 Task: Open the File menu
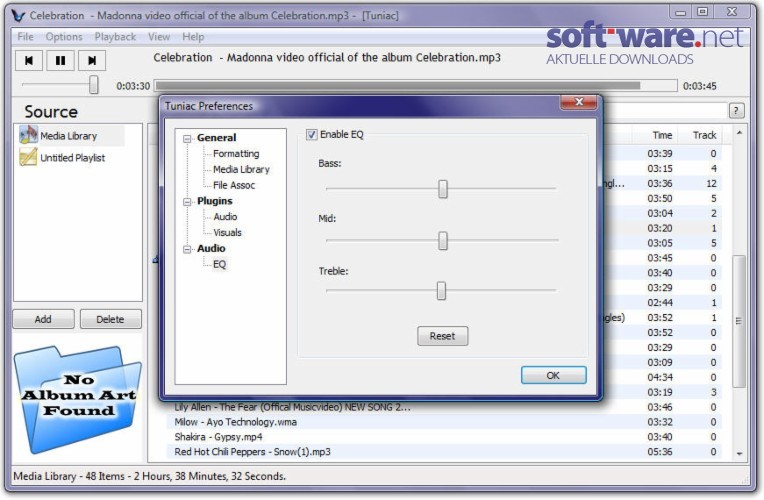25,37
